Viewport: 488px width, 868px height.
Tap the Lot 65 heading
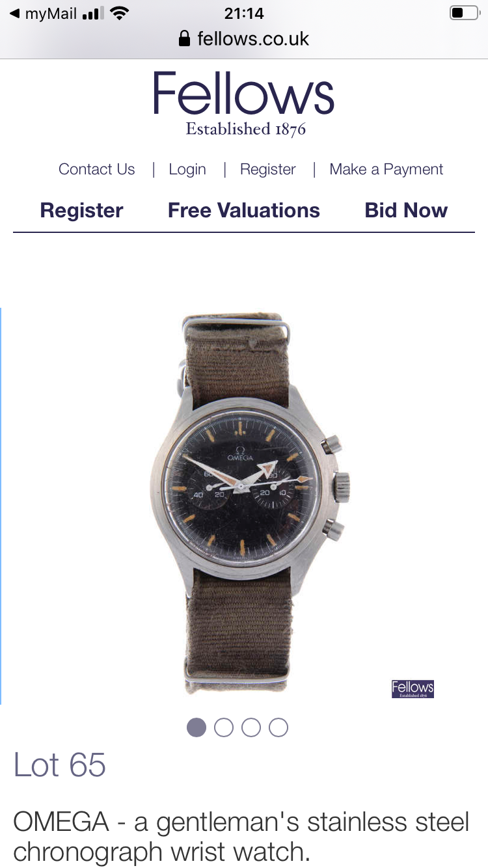click(x=60, y=765)
